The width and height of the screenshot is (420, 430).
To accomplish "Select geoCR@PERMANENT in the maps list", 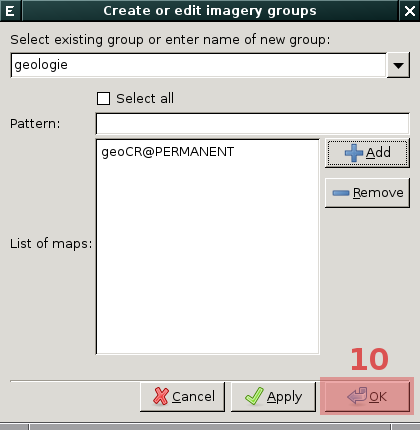I will [x=168, y=152].
